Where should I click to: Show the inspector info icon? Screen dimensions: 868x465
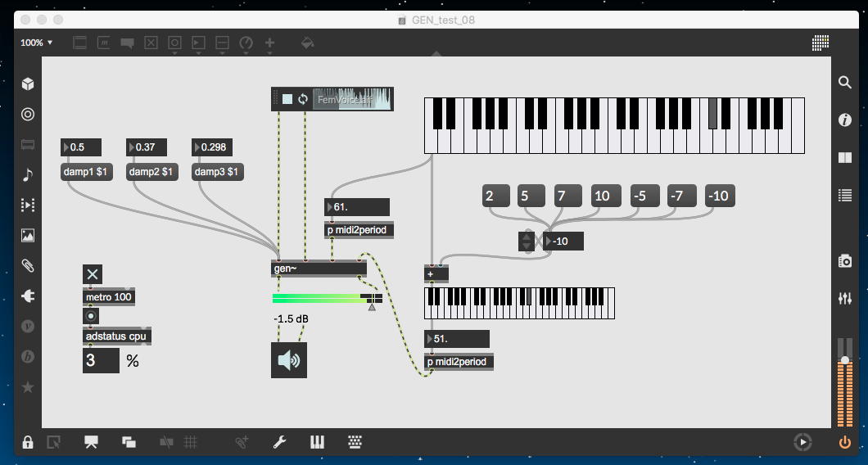845,120
